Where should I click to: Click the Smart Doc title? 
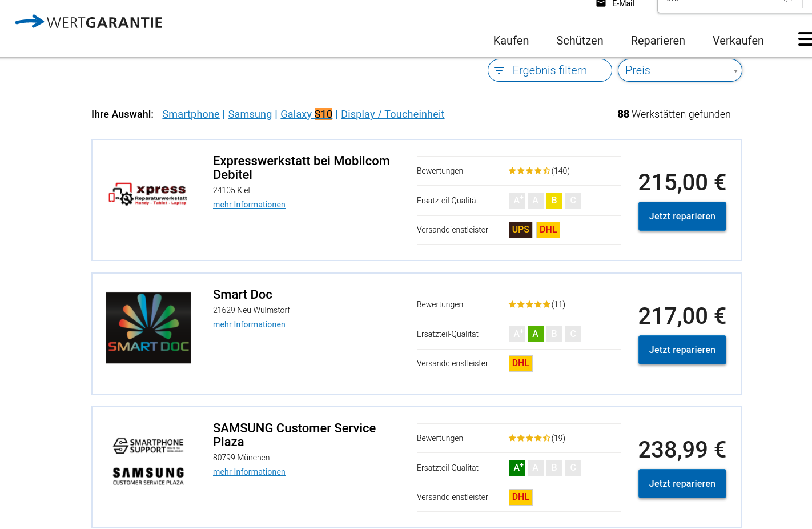click(x=243, y=295)
